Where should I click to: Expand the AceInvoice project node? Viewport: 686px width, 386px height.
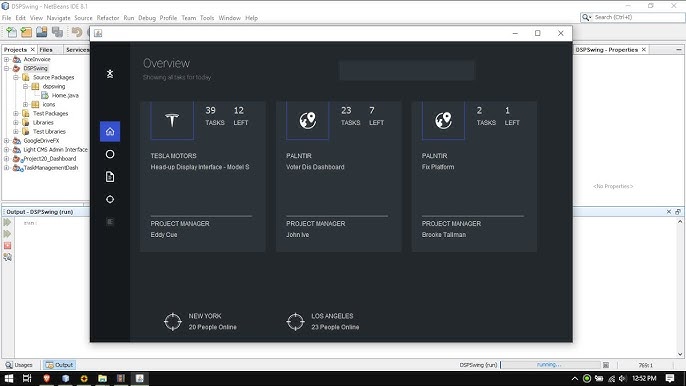coord(7,59)
